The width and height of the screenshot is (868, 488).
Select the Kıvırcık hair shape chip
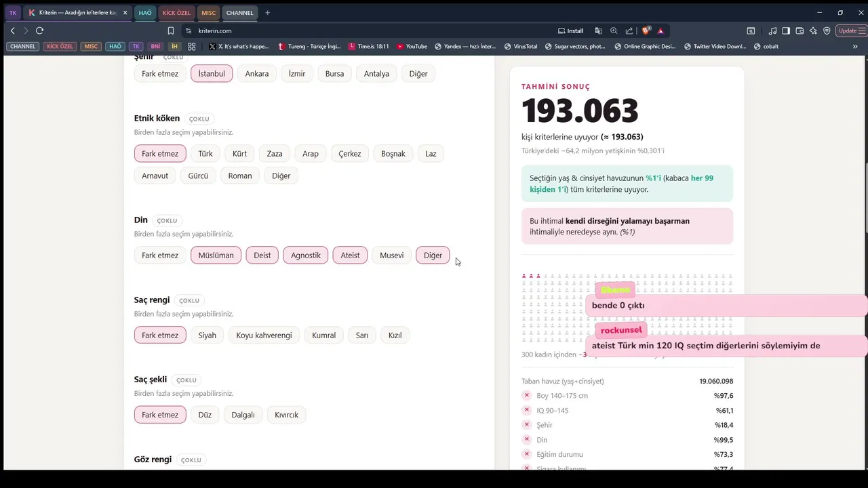tap(286, 415)
